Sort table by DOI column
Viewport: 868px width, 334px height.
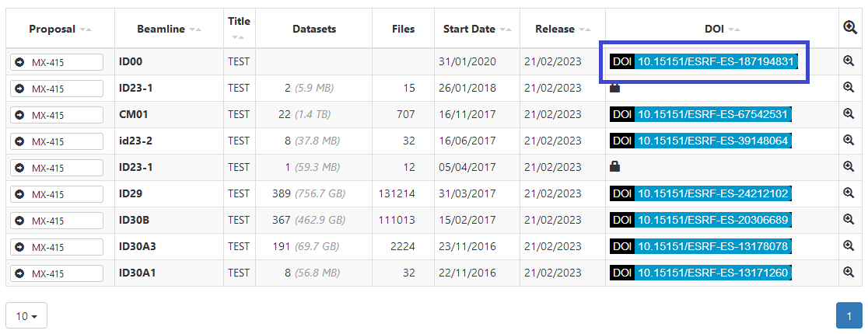click(734, 30)
